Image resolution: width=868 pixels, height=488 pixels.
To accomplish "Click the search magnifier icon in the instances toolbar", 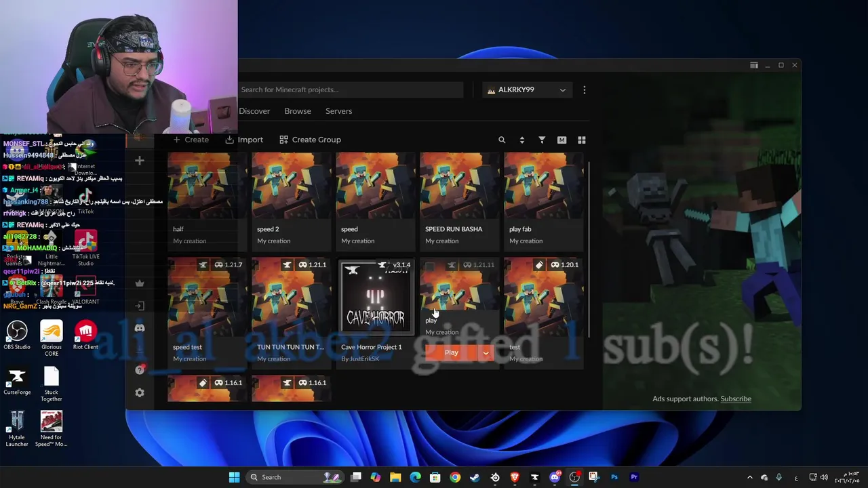I will point(502,140).
